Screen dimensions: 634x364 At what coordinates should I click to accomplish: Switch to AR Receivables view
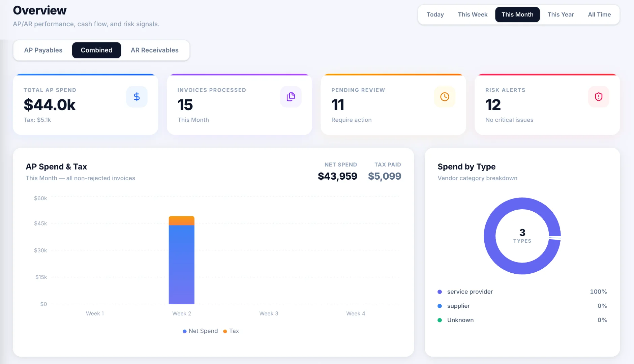pyautogui.click(x=155, y=50)
